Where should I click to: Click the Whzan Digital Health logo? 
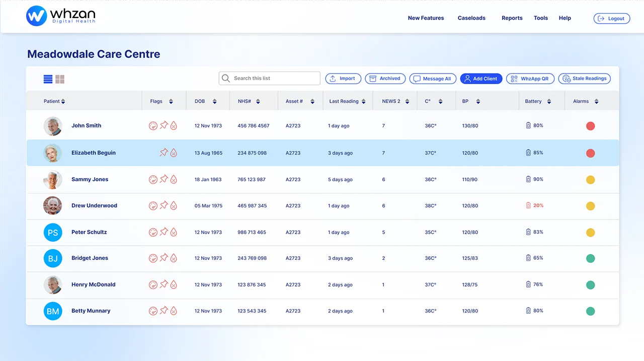61,16
